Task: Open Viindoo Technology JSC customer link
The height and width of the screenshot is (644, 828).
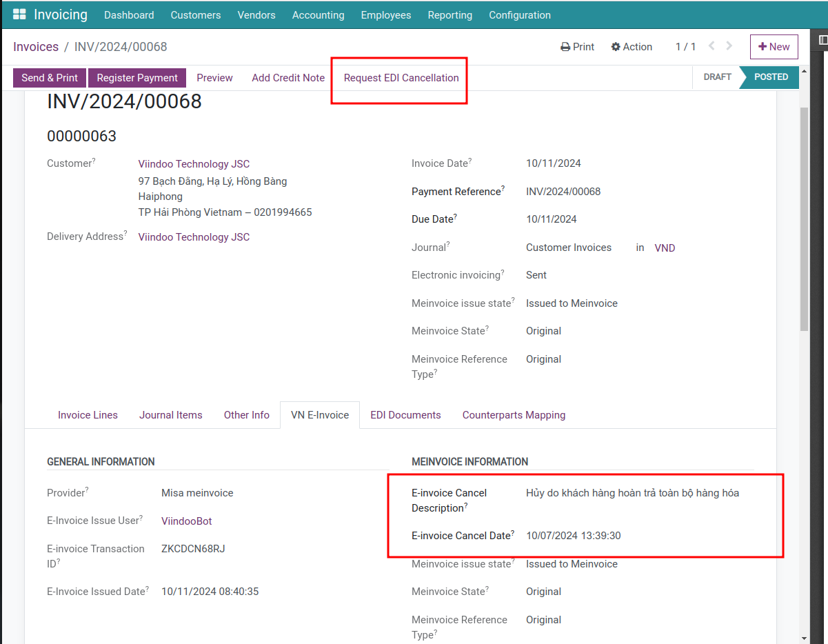Action: 194,164
